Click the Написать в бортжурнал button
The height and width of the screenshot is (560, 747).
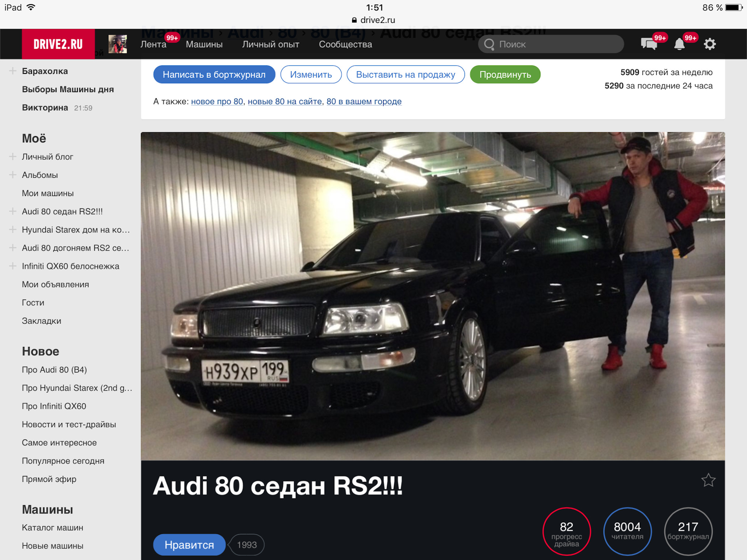coord(214,74)
